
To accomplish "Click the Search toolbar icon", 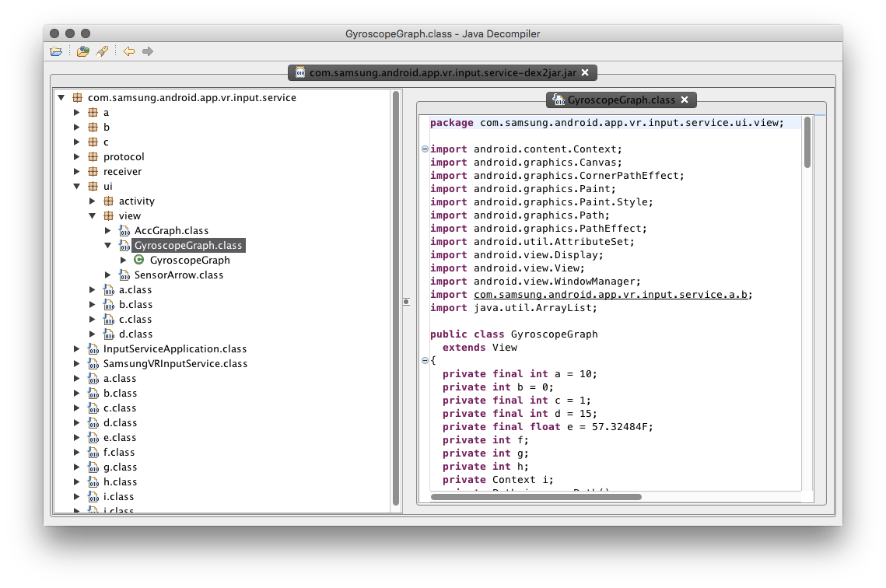I will click(101, 51).
